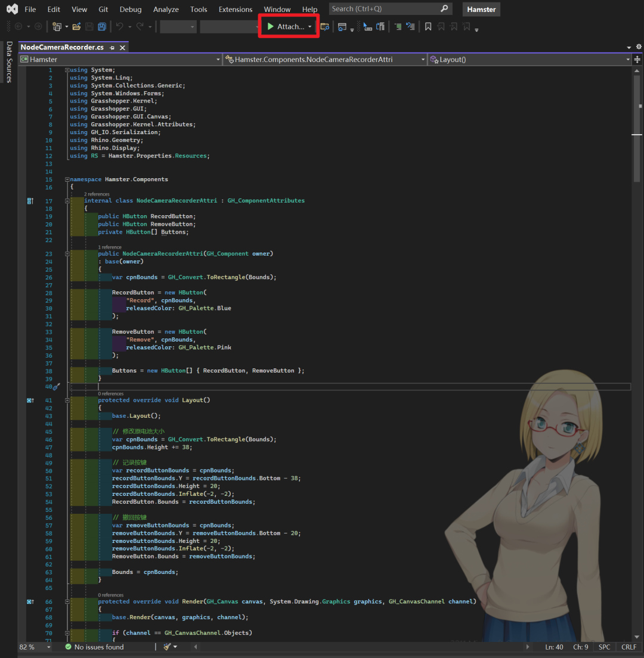Open Find in Files via magnifier-folder icon
The width and height of the screenshot is (644, 658).
point(325,26)
